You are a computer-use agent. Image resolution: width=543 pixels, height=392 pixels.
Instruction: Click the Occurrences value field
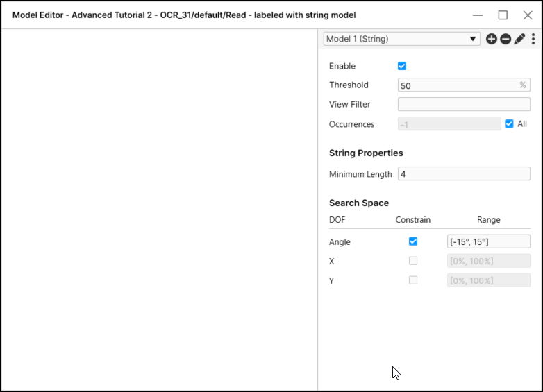(x=449, y=124)
